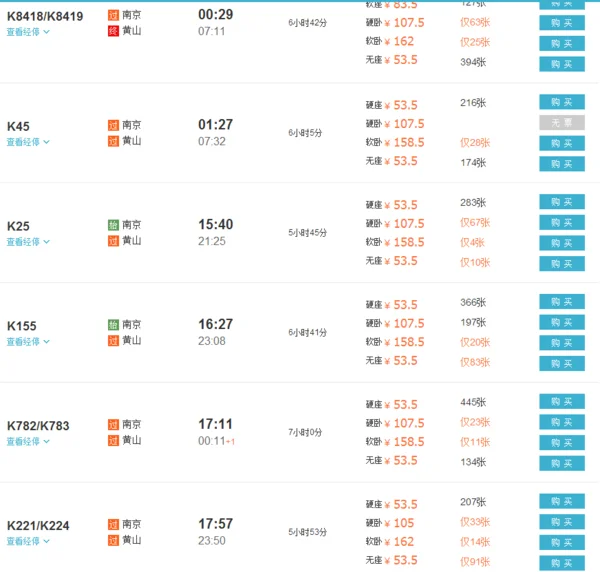
Task: Click the gray 无票 button for K45 硬卧
Action: click(x=561, y=123)
